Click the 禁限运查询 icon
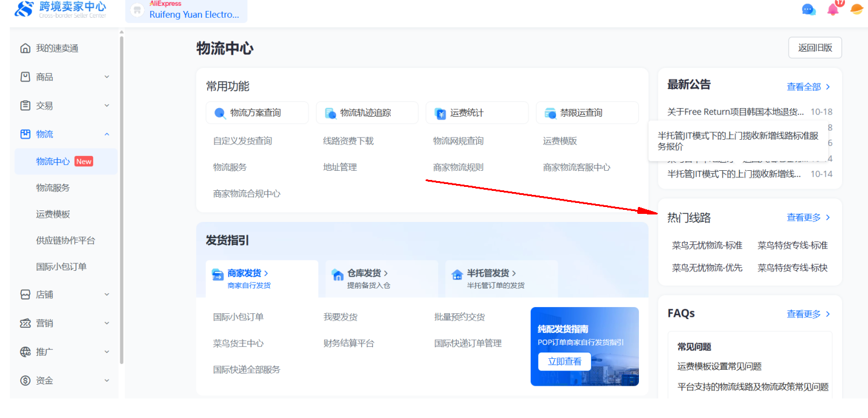 click(x=550, y=113)
